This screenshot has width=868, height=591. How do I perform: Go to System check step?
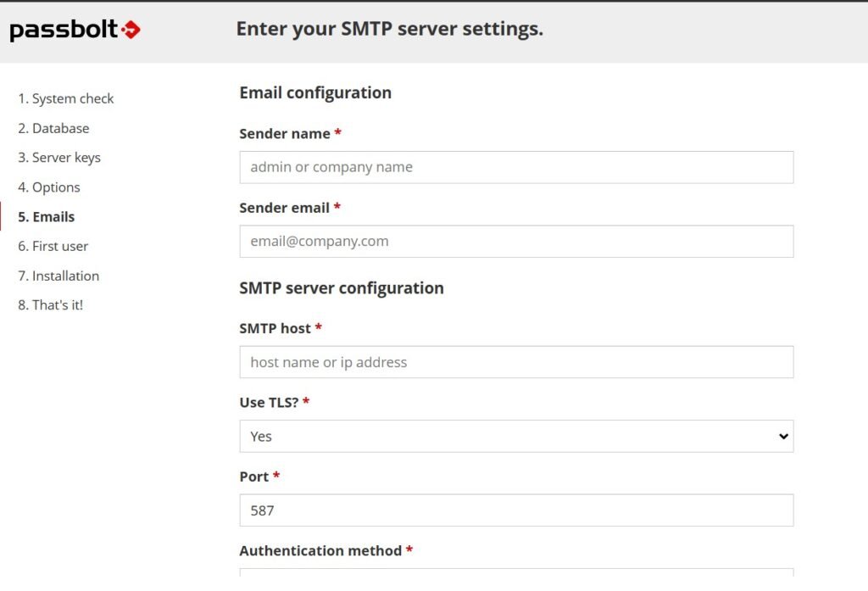(x=65, y=98)
